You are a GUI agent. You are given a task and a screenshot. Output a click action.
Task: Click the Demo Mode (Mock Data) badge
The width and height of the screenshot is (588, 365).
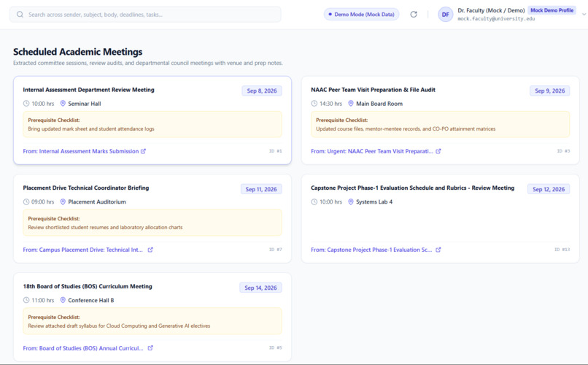click(362, 15)
